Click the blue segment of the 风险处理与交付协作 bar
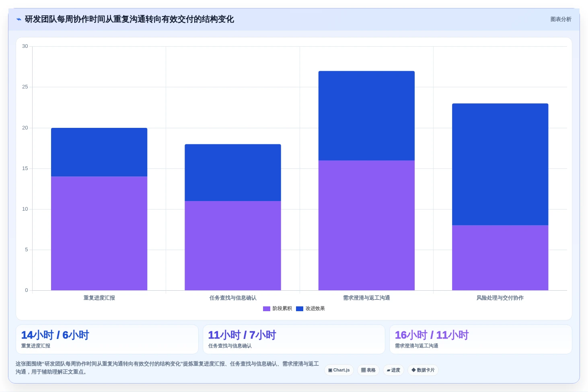 [x=500, y=164]
